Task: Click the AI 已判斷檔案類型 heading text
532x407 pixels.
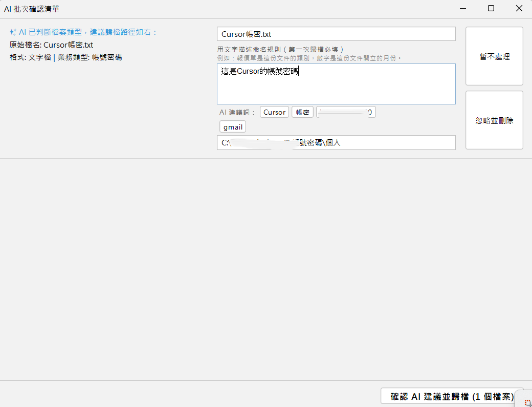Action: (87, 32)
